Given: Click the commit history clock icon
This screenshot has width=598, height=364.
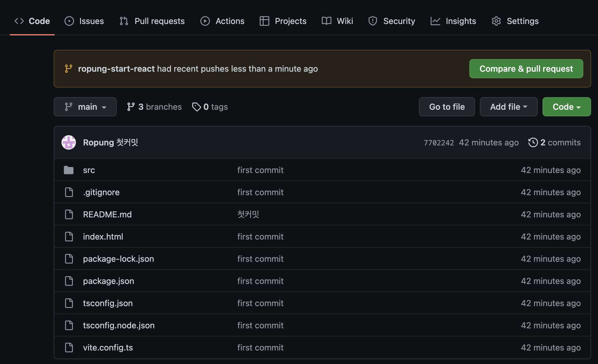Looking at the screenshot, I should [533, 142].
